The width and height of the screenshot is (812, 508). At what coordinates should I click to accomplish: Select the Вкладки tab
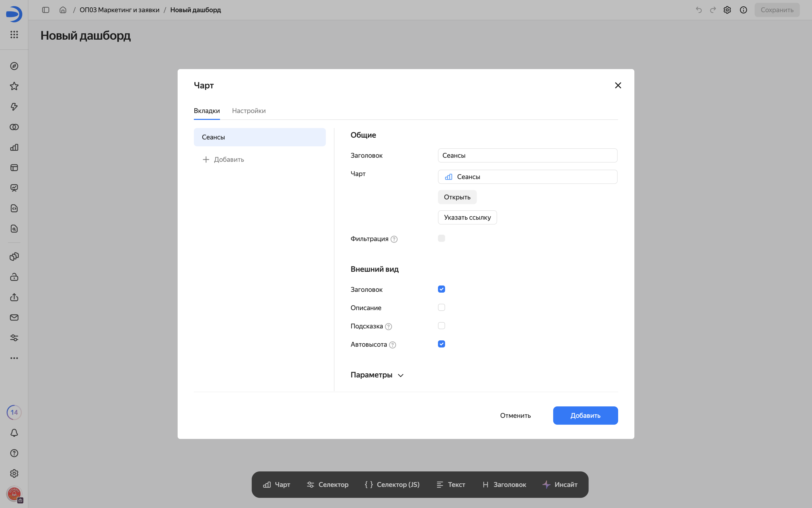pos(207,111)
